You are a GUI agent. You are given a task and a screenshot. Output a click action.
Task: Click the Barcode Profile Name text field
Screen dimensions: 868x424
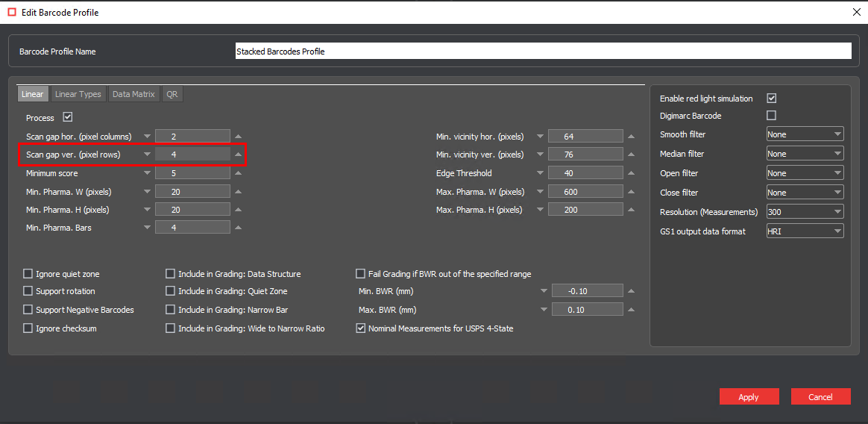[x=542, y=52]
